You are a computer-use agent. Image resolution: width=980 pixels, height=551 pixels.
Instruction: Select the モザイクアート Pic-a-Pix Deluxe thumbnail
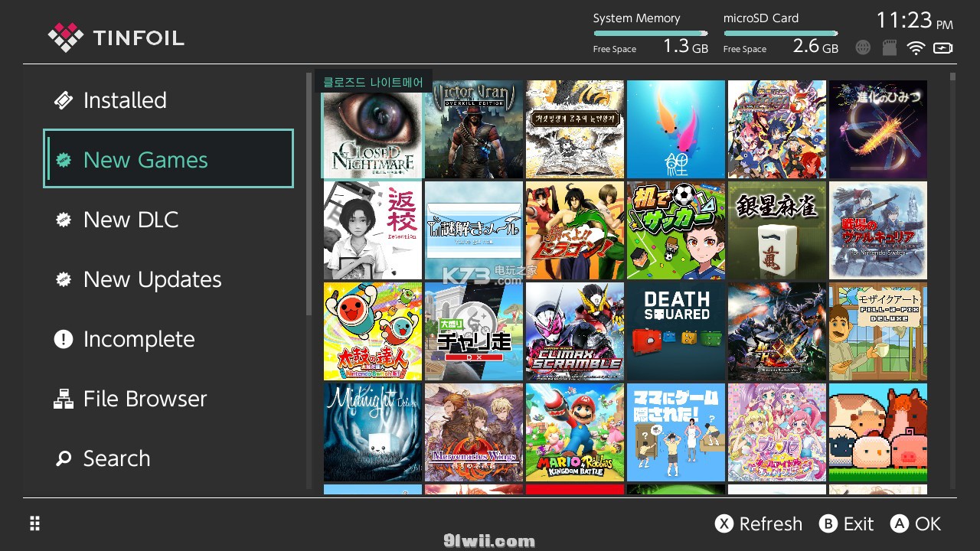(878, 331)
